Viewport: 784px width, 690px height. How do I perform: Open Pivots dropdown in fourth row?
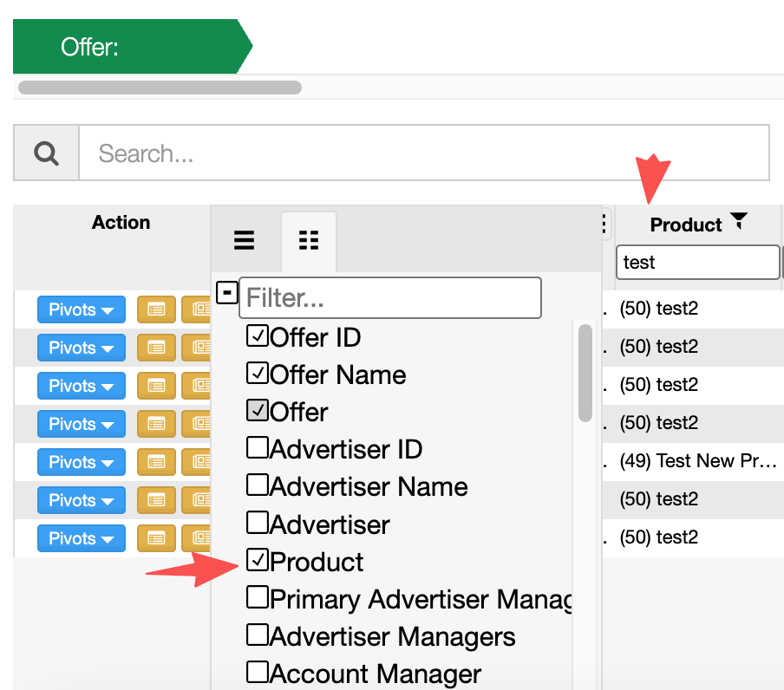81,424
